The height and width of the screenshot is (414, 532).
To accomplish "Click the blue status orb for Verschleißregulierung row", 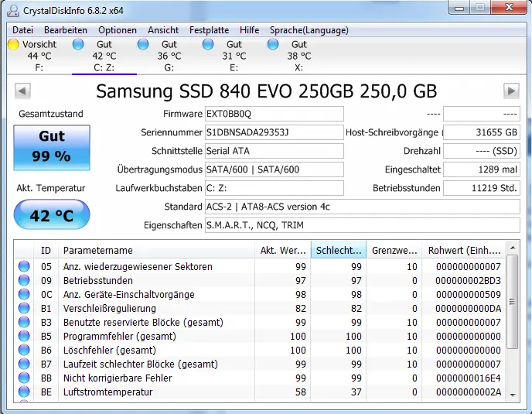I will 25,309.
